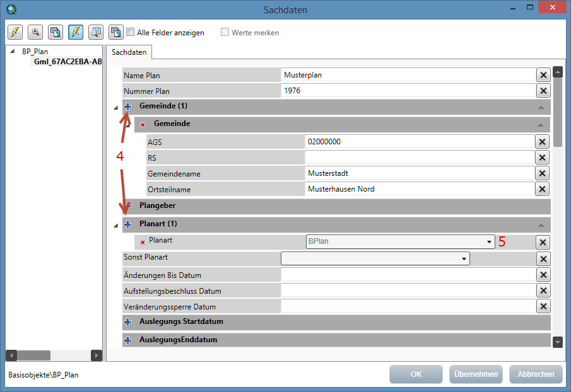Clear the Nummer Plan field with X button
This screenshot has height=392, width=571.
(543, 91)
